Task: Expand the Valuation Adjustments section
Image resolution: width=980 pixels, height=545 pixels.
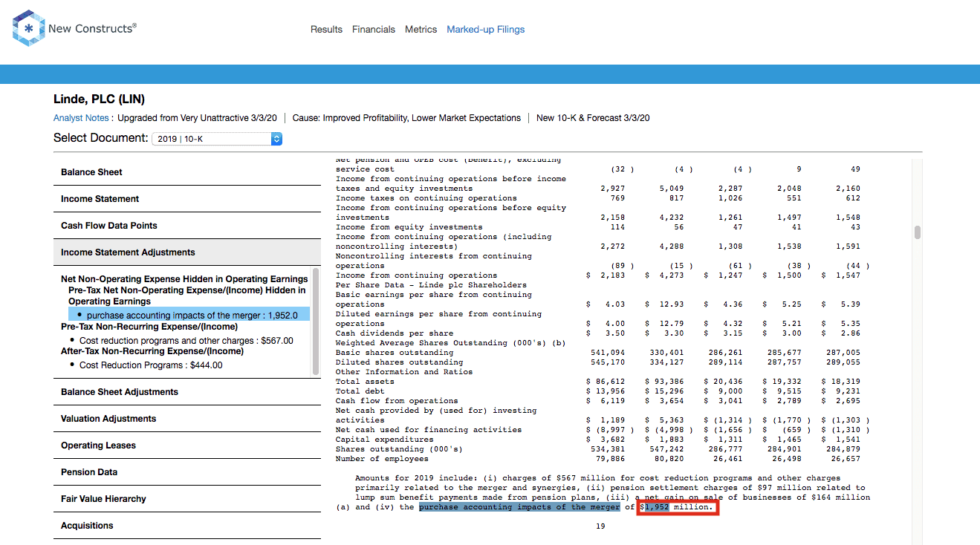Action: pos(187,419)
